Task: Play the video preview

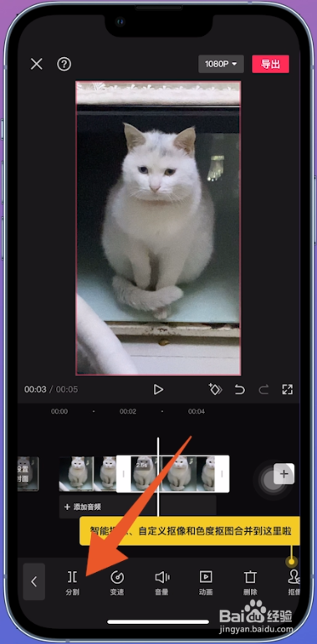Action: click(158, 389)
